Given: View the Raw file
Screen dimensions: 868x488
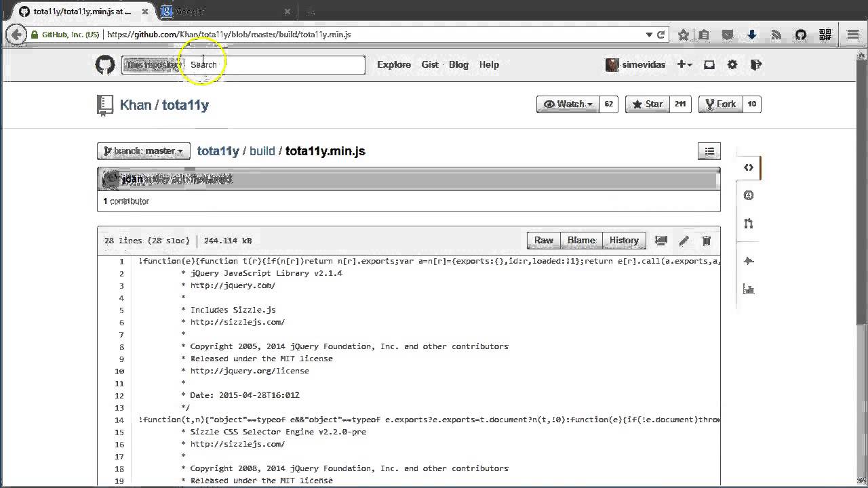Looking at the screenshot, I should pyautogui.click(x=544, y=241).
